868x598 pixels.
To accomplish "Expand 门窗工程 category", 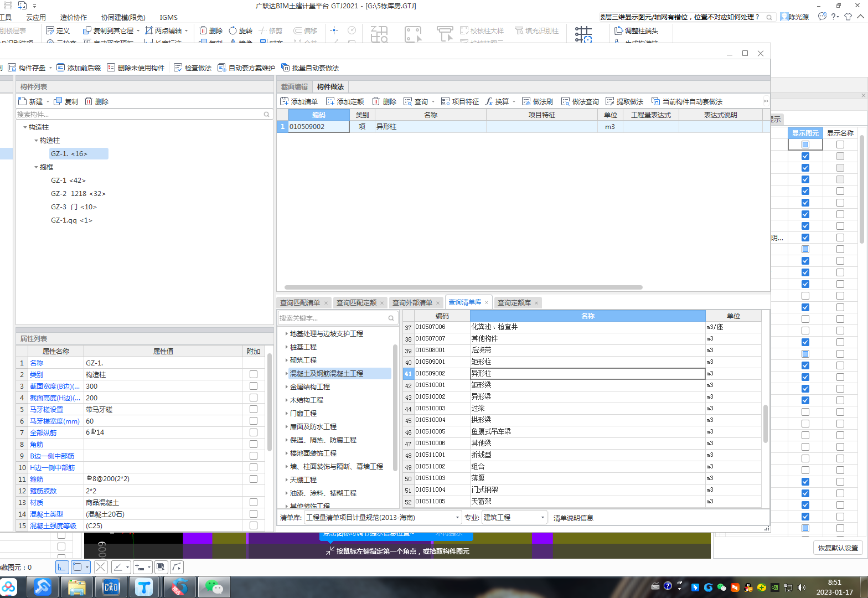I will 286,414.
